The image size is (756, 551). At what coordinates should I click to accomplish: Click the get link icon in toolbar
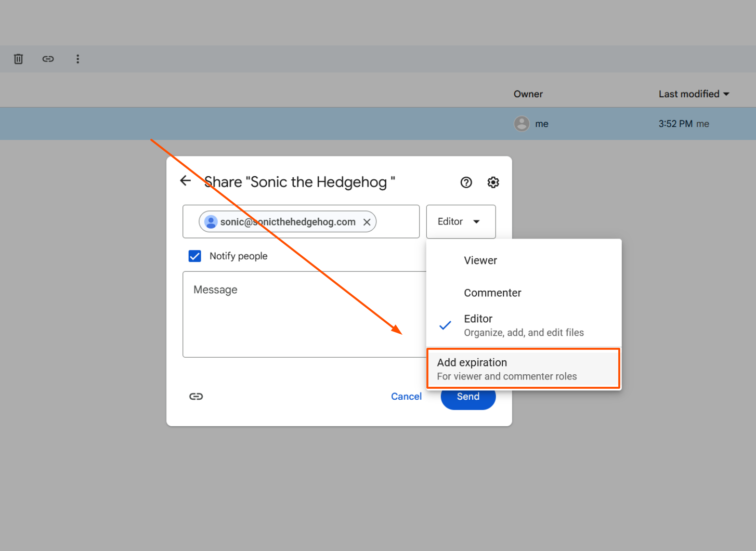pyautogui.click(x=48, y=59)
